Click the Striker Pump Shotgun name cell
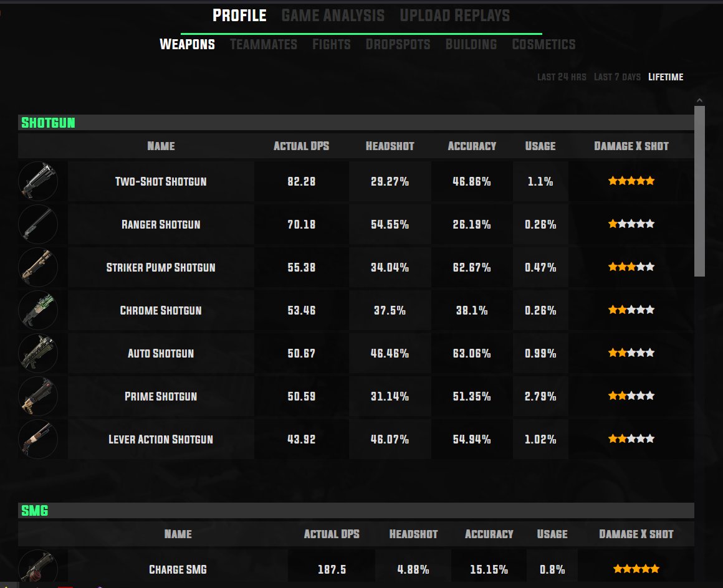Image resolution: width=723 pixels, height=588 pixels. click(x=161, y=267)
